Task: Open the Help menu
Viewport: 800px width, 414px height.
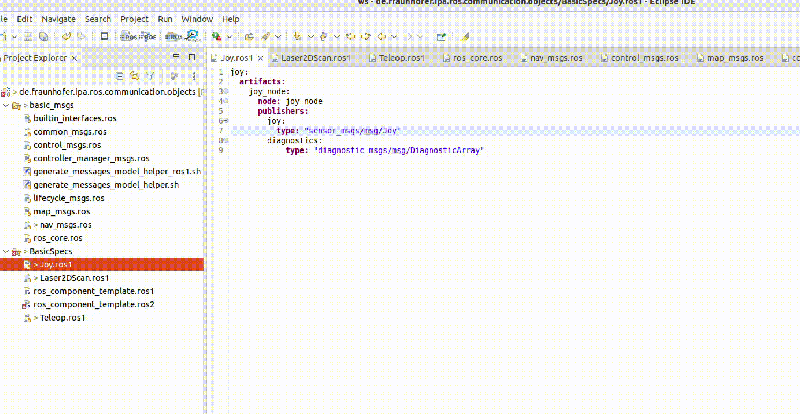Action: click(231, 19)
